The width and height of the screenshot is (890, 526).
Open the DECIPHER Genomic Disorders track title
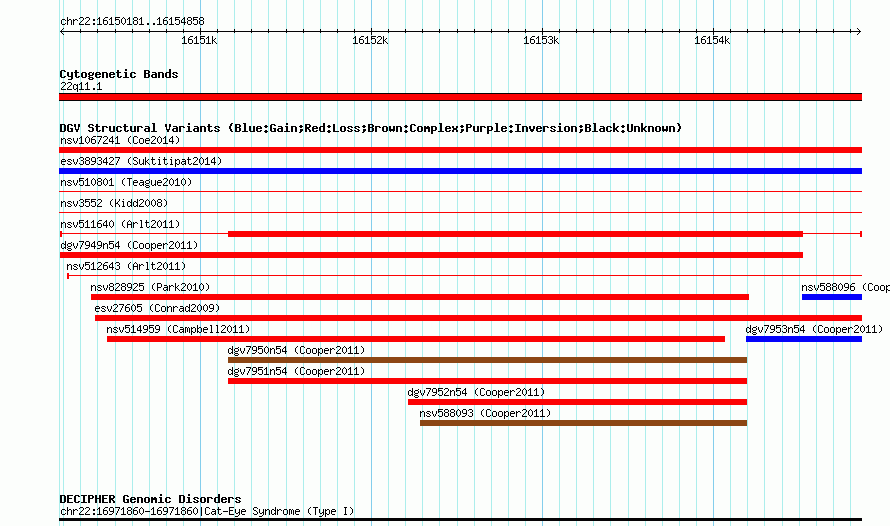(x=150, y=499)
